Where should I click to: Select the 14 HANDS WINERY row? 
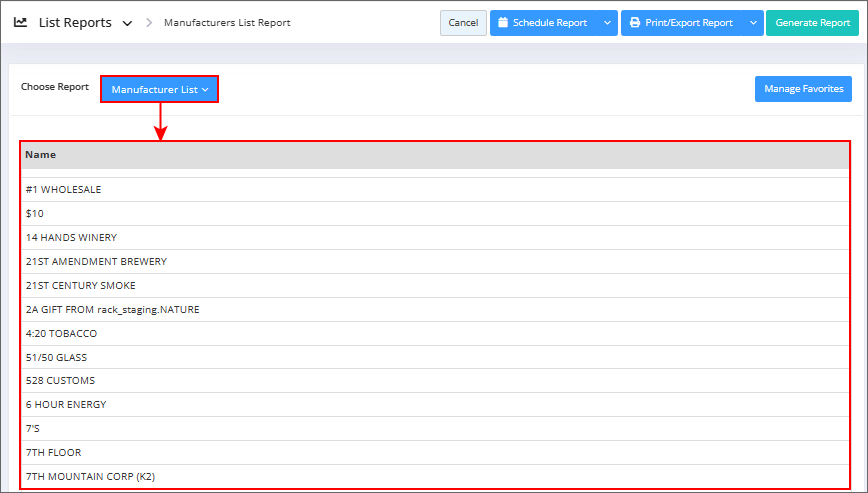pos(435,237)
